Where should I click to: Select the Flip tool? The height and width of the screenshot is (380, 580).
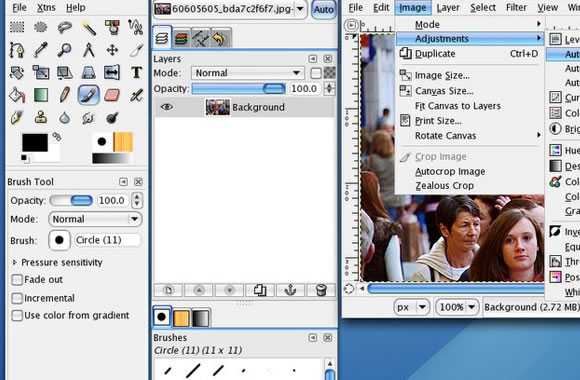click(112, 73)
